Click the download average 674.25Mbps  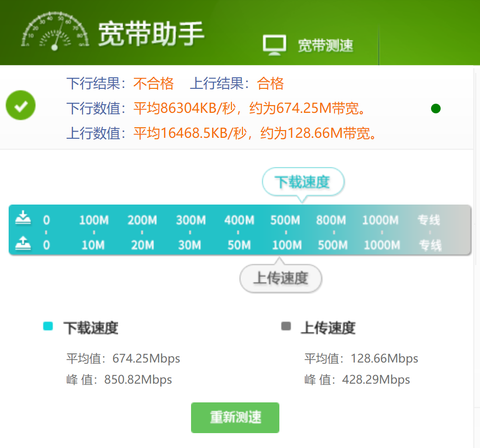pos(146,359)
